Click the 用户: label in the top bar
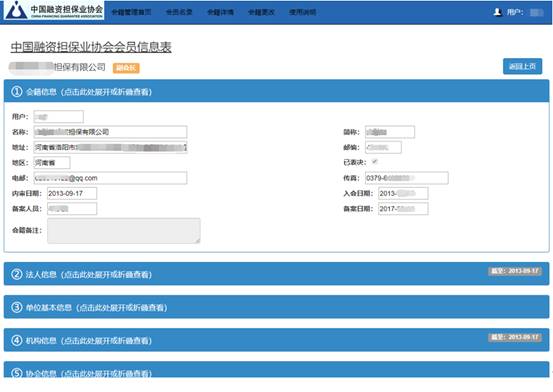This screenshot has width=553, height=392. click(x=515, y=12)
